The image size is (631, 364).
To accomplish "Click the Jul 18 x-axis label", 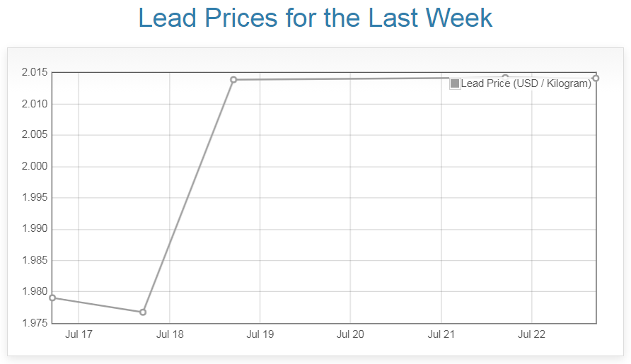I will pyautogui.click(x=170, y=334).
